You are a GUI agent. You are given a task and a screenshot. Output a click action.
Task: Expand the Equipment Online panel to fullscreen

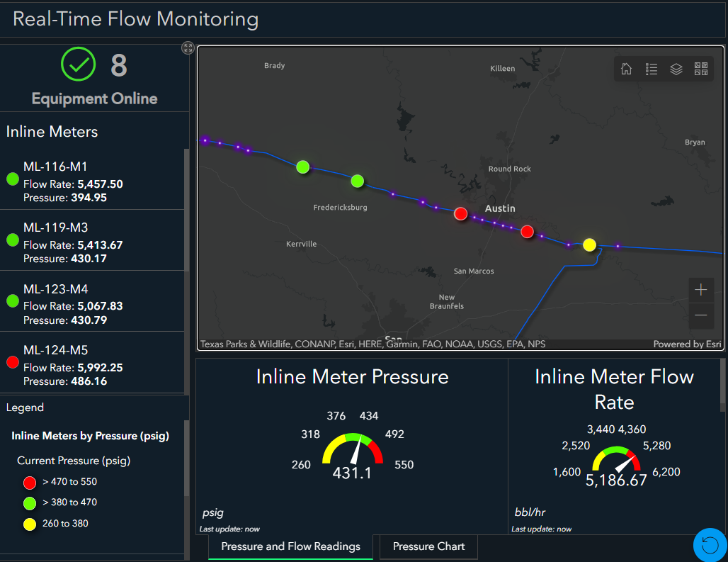188,47
